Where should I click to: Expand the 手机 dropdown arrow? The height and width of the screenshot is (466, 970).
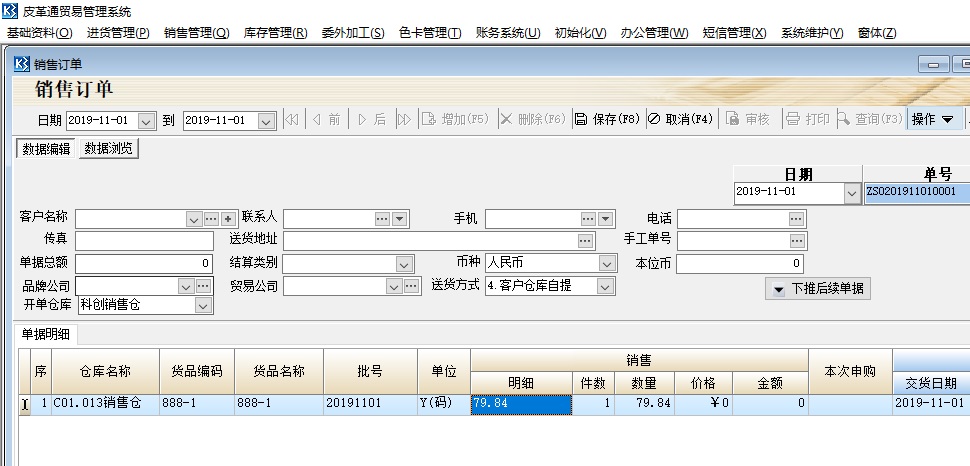[605, 219]
